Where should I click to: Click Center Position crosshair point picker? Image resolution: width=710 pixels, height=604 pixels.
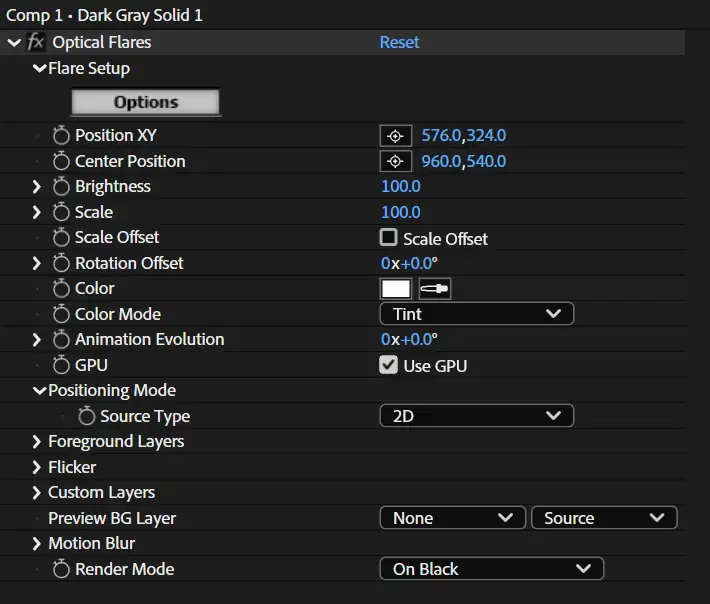[395, 161]
